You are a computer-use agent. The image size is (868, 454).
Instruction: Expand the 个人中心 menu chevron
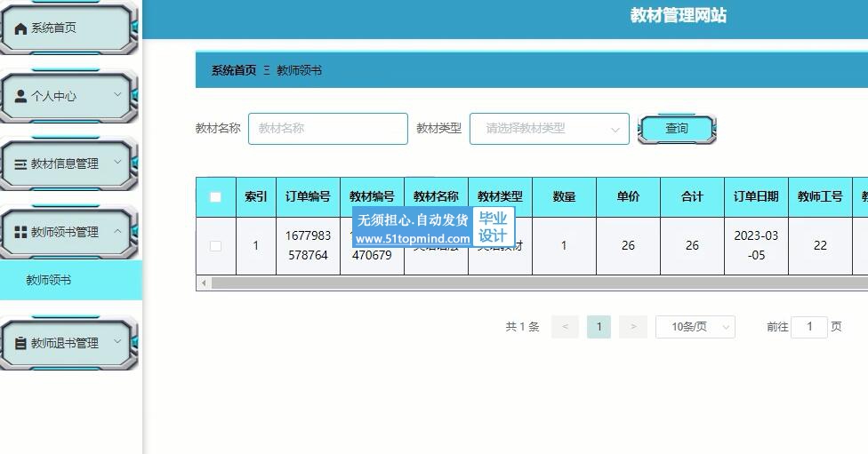[x=117, y=94]
